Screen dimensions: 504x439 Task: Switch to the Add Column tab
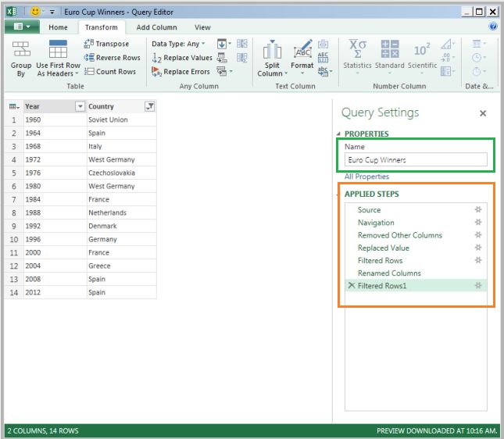(156, 27)
